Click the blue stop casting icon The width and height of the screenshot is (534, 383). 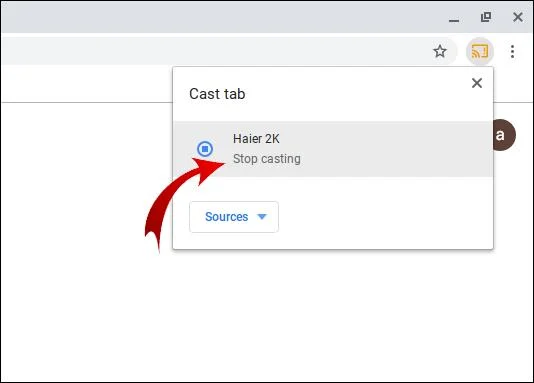tap(205, 149)
